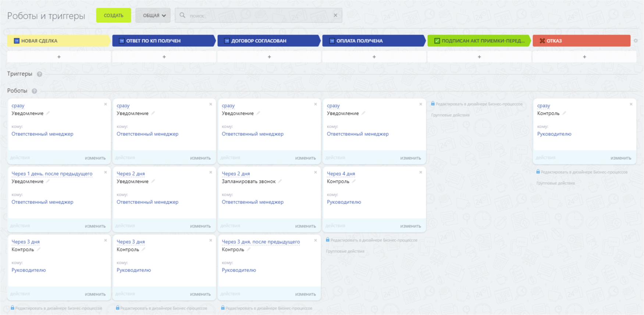The width and height of the screenshot is (644, 315).
Task: Click изменить on the Через 4 дня card
Action: [410, 226]
